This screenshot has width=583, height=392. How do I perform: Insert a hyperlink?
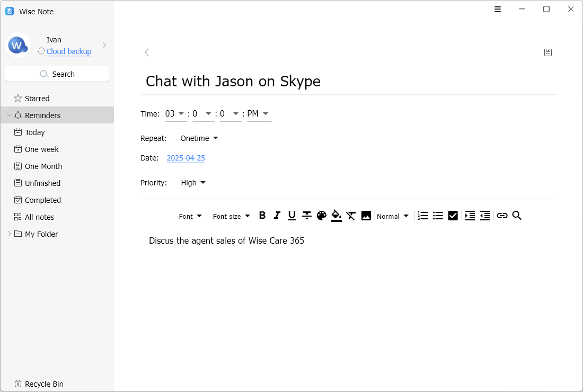point(502,216)
